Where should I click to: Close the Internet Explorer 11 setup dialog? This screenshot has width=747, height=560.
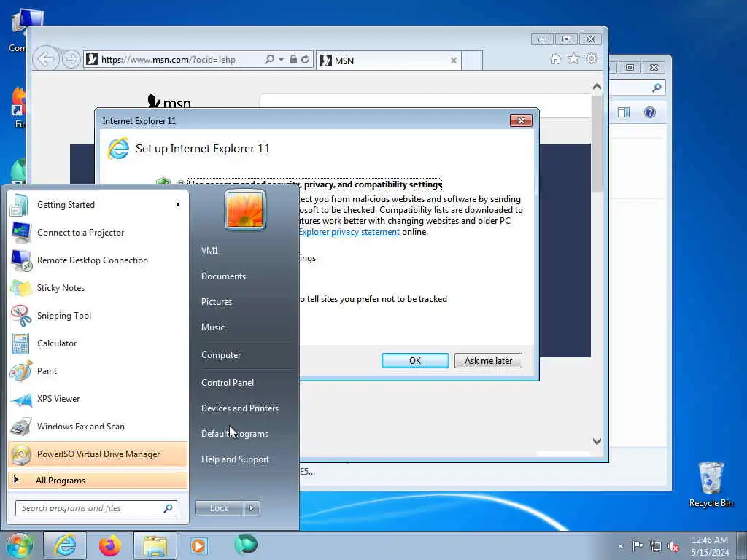521,120
